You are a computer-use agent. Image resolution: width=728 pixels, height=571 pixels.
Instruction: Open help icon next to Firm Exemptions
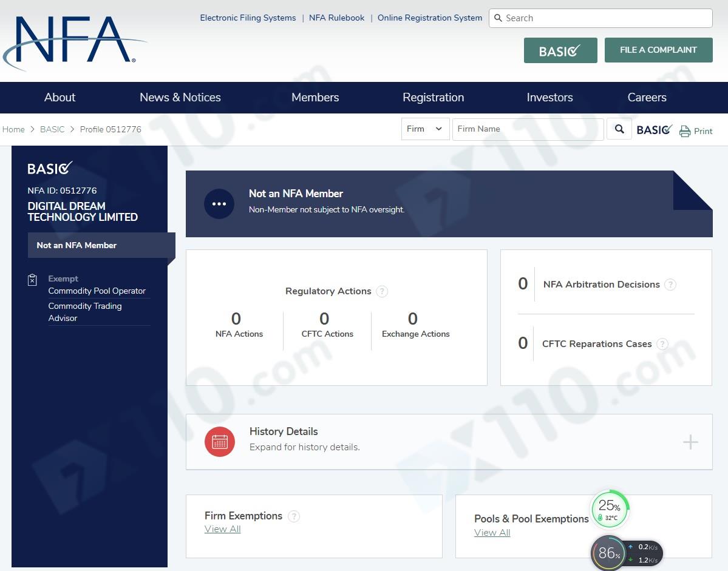294,516
